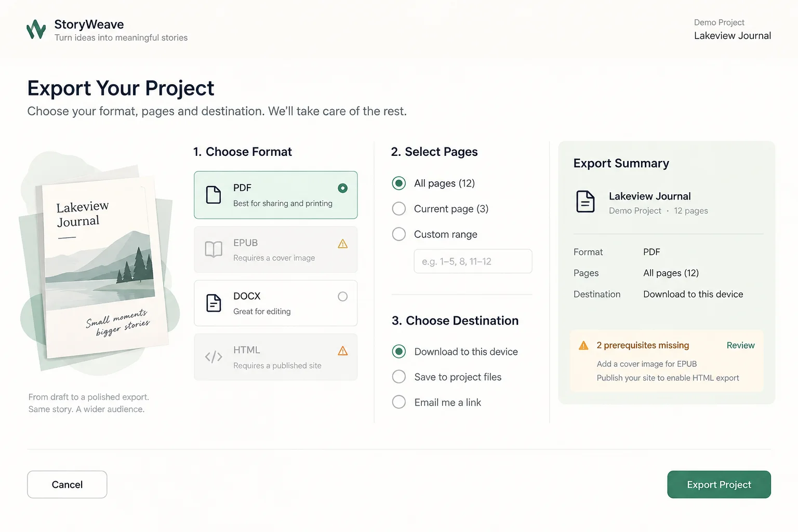Click the 'Demo Project · 12 pages' text
The width and height of the screenshot is (798, 532).
coord(658,211)
